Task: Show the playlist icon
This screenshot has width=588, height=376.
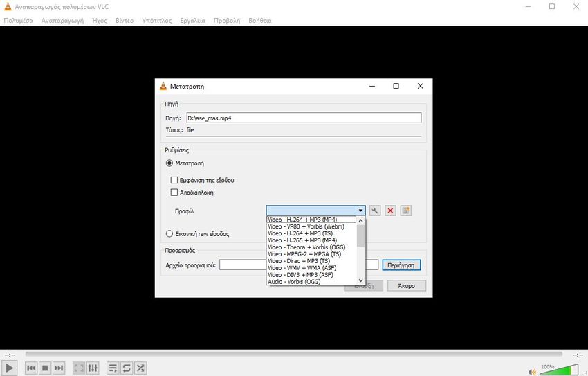Action: point(113,368)
